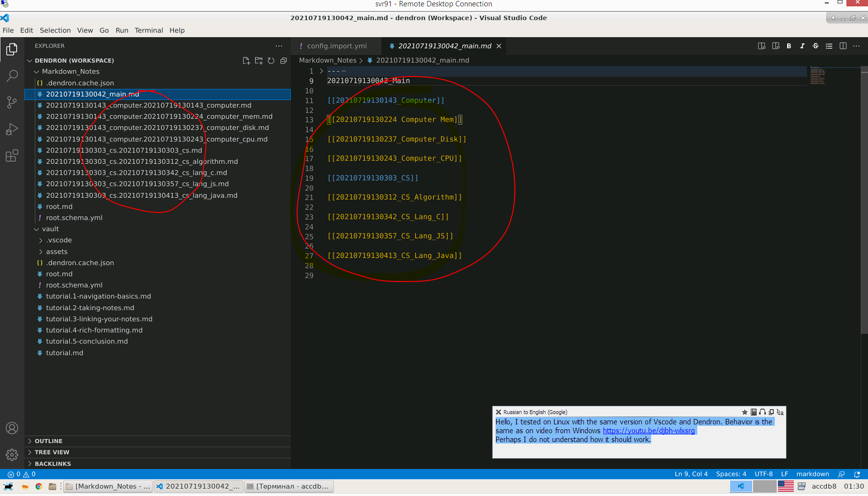This screenshot has height=496, width=868.
Task: Open the Extensions view
Action: coord(11,156)
